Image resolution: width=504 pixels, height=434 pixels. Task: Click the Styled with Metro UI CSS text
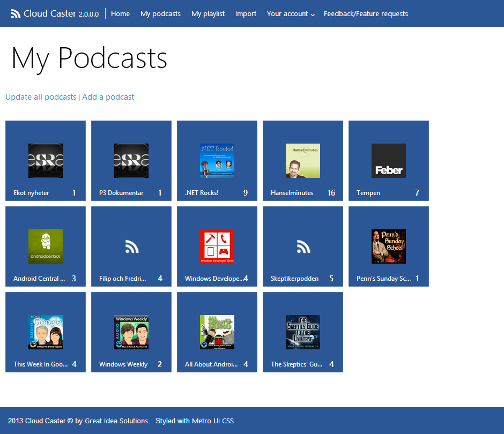[x=195, y=421]
